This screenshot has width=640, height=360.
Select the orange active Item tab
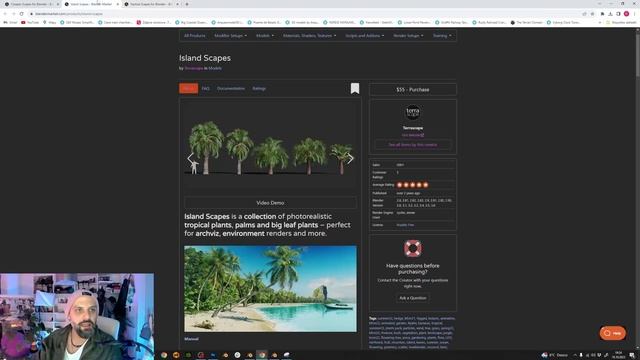click(x=189, y=88)
